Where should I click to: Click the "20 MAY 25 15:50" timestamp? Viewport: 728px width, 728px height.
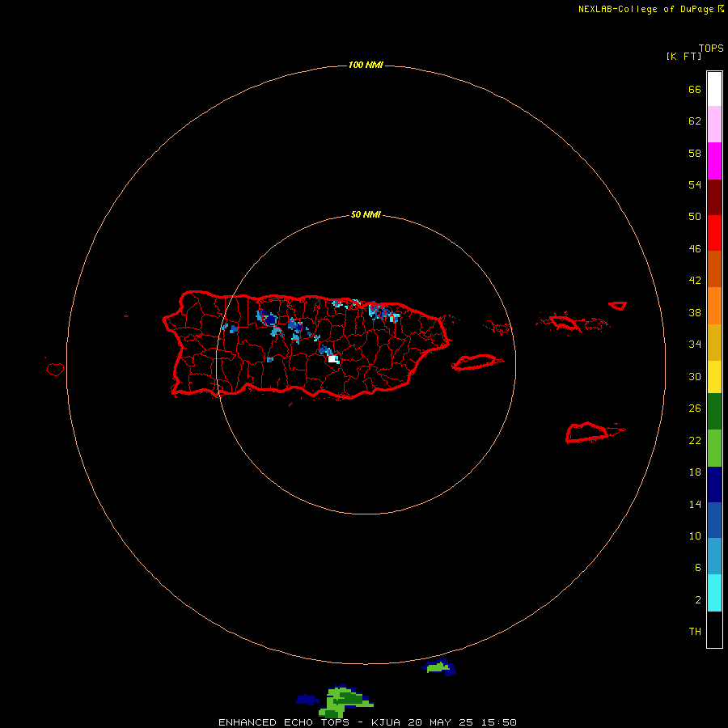462,722
